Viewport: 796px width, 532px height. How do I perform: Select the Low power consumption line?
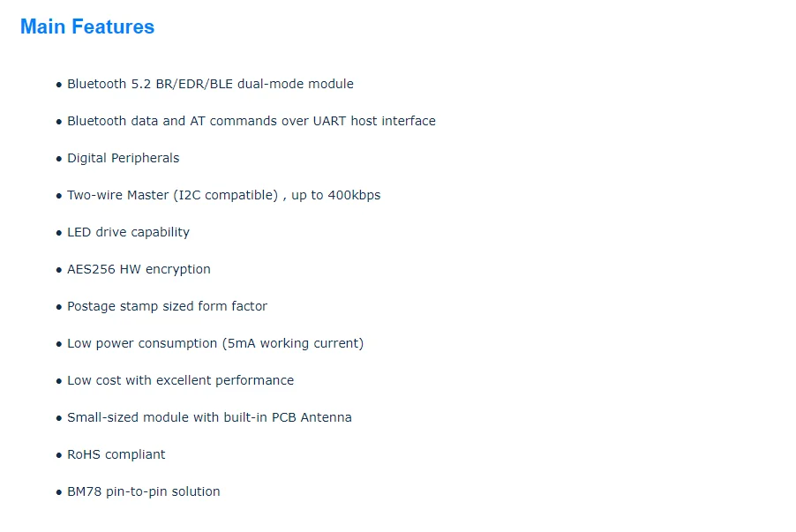(215, 343)
